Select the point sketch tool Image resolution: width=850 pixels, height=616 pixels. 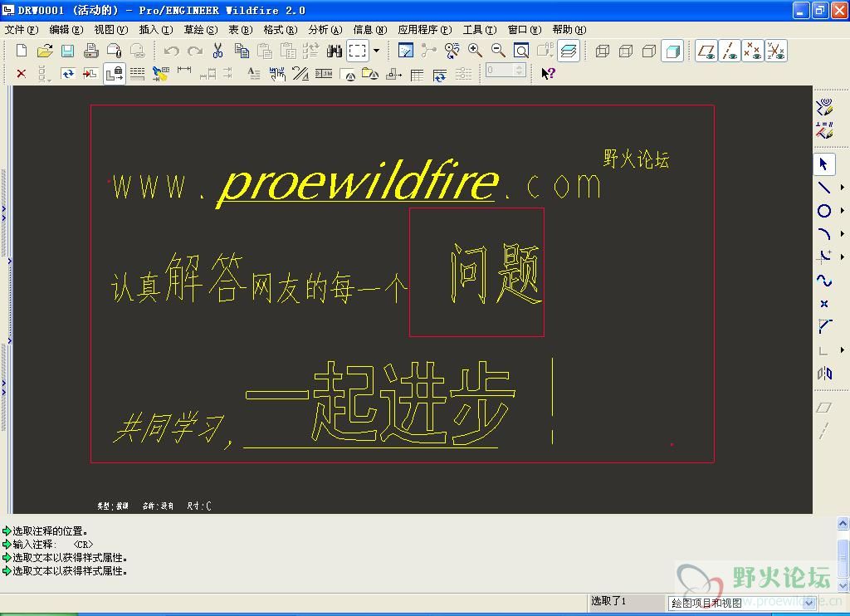tap(824, 304)
